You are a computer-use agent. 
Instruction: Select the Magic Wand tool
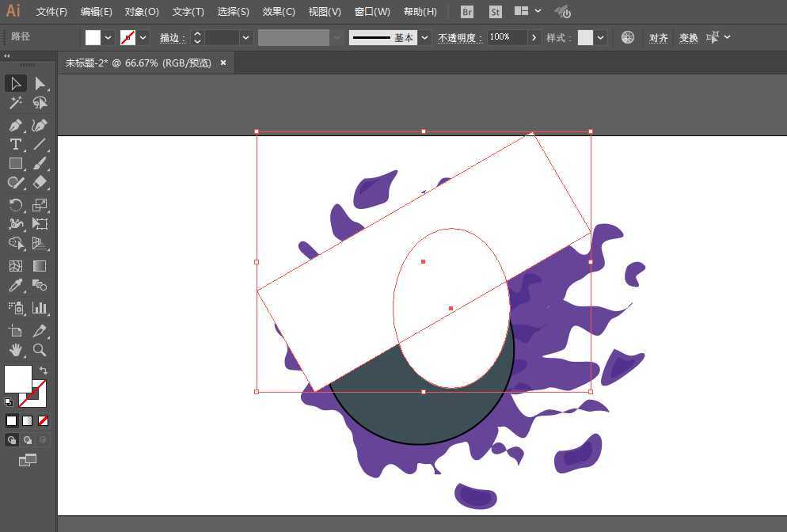[15, 103]
